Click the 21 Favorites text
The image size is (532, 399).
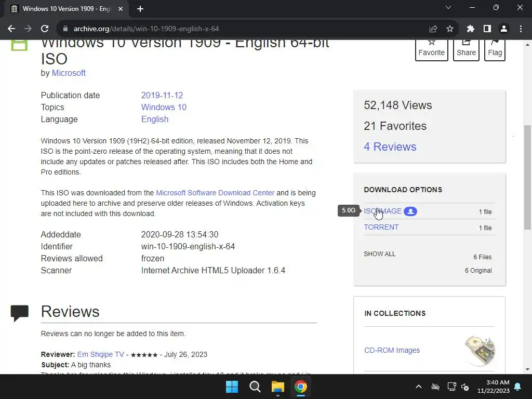[395, 126]
